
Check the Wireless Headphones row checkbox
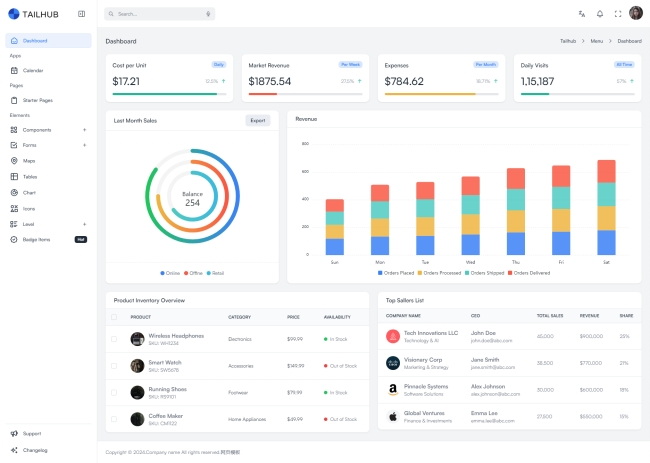tap(114, 339)
